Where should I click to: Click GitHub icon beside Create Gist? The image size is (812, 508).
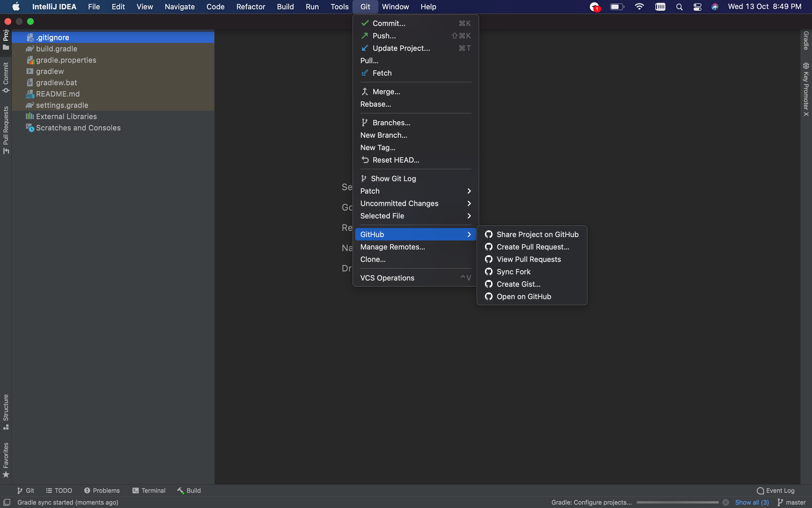(x=489, y=284)
